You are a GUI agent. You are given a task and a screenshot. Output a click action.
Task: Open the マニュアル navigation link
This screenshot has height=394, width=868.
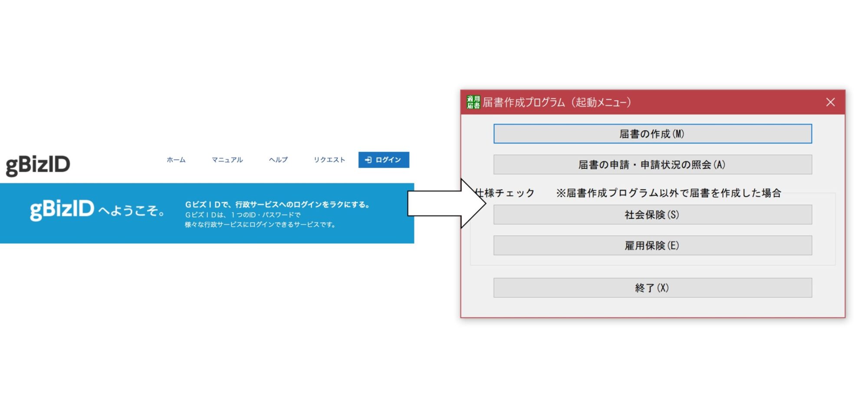tap(227, 160)
